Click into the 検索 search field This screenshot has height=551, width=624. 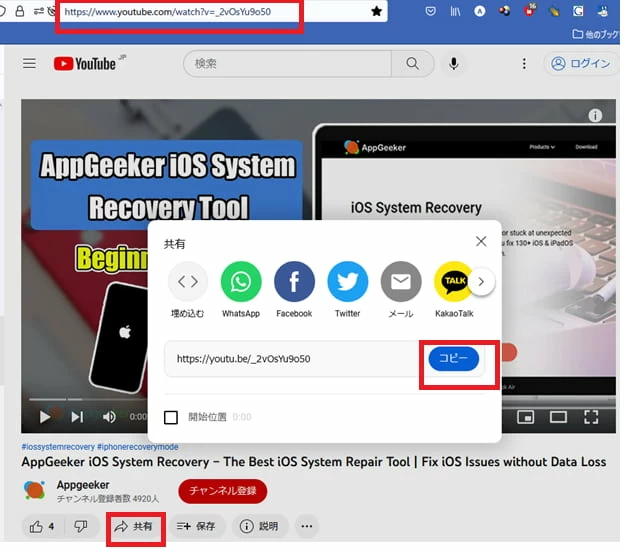(x=288, y=64)
